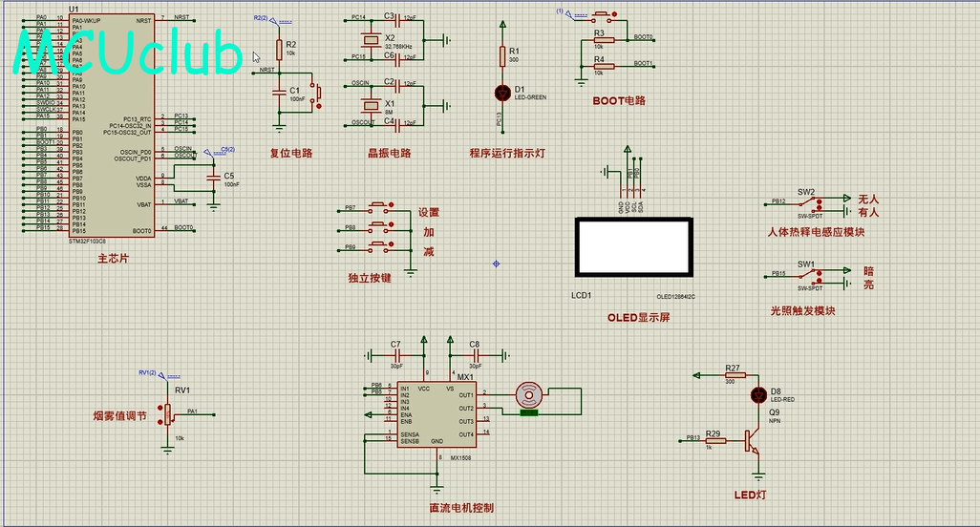Click the reset push button beside C1

tap(317, 94)
